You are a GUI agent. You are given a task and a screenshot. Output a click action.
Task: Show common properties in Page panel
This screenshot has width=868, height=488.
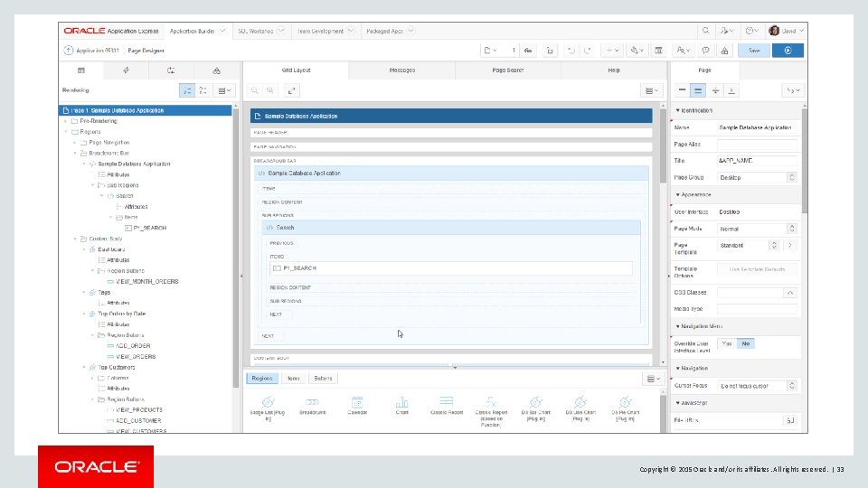pos(682,90)
